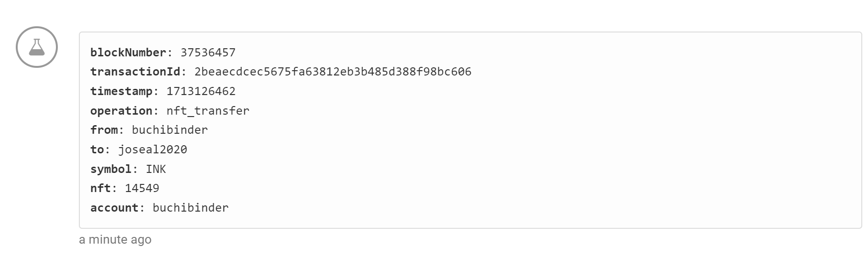Click the transactionId label
The height and width of the screenshot is (257, 868).
tap(135, 72)
